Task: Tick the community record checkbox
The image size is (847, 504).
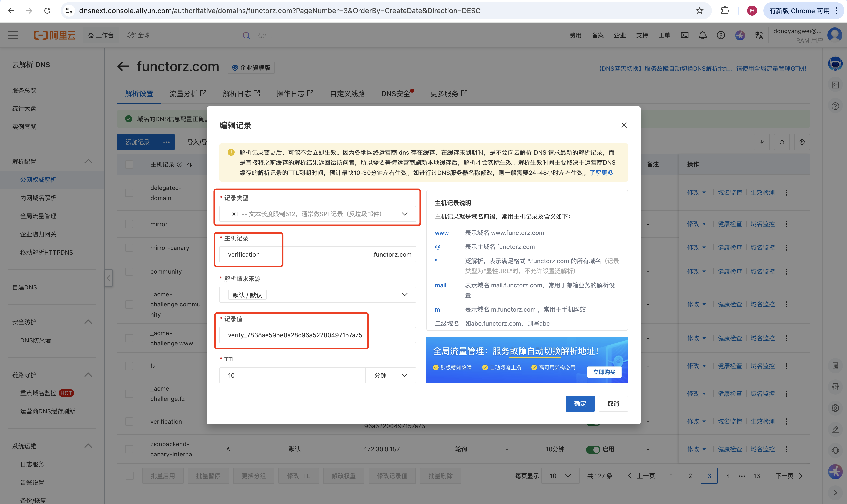Action: (129, 272)
